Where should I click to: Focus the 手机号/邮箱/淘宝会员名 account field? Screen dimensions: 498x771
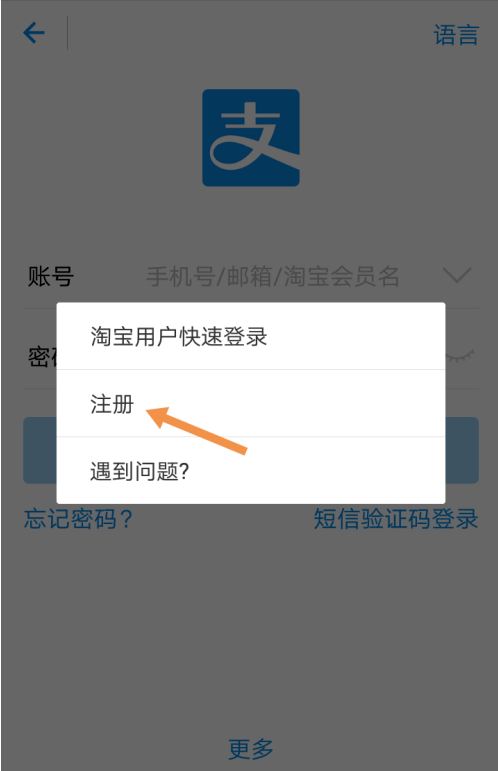coord(272,276)
